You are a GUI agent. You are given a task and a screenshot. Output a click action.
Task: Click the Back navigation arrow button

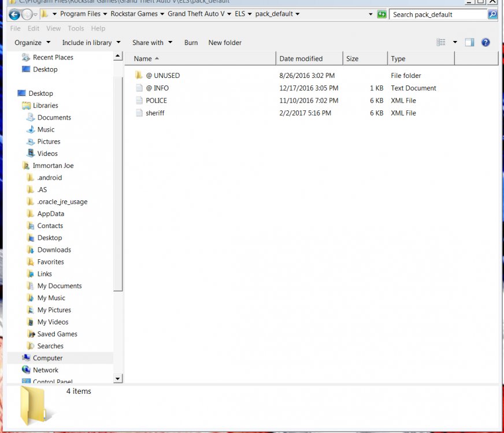coord(14,14)
